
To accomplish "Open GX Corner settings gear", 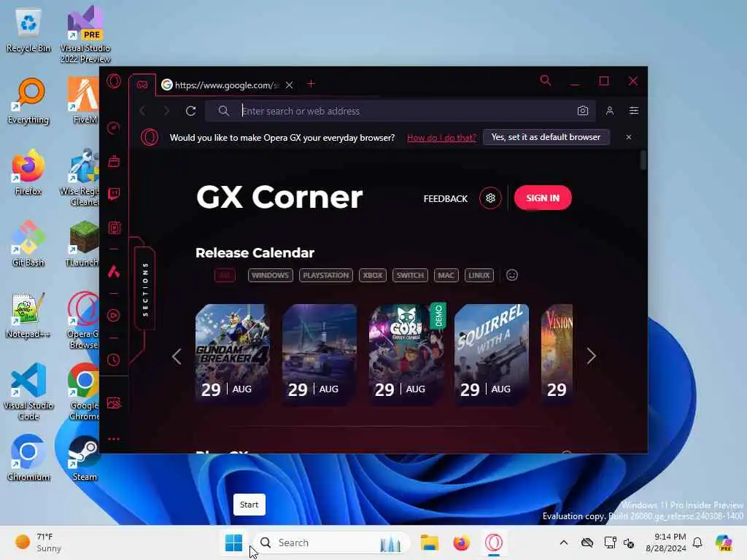I will click(490, 198).
